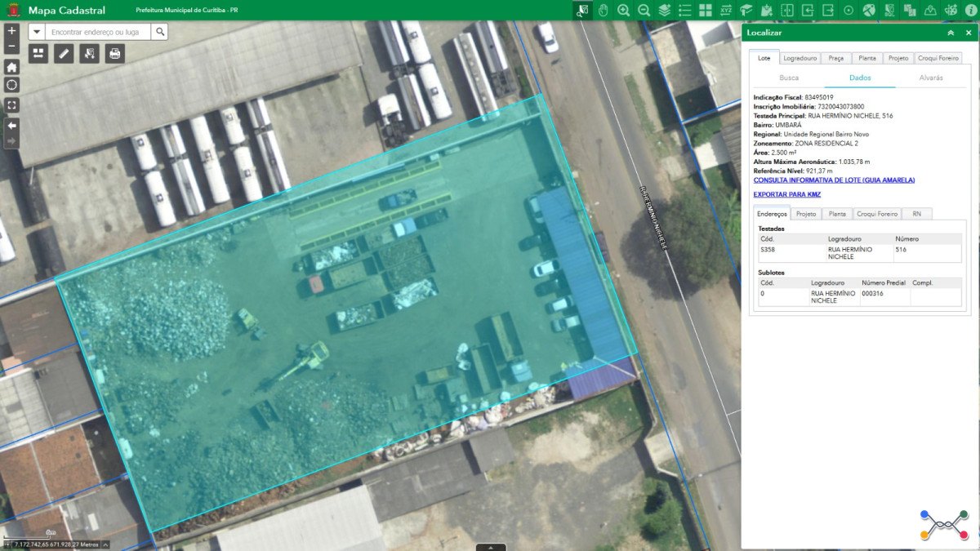The height and width of the screenshot is (551, 980).
Task: Close the Localizar panel
Action: (x=969, y=33)
